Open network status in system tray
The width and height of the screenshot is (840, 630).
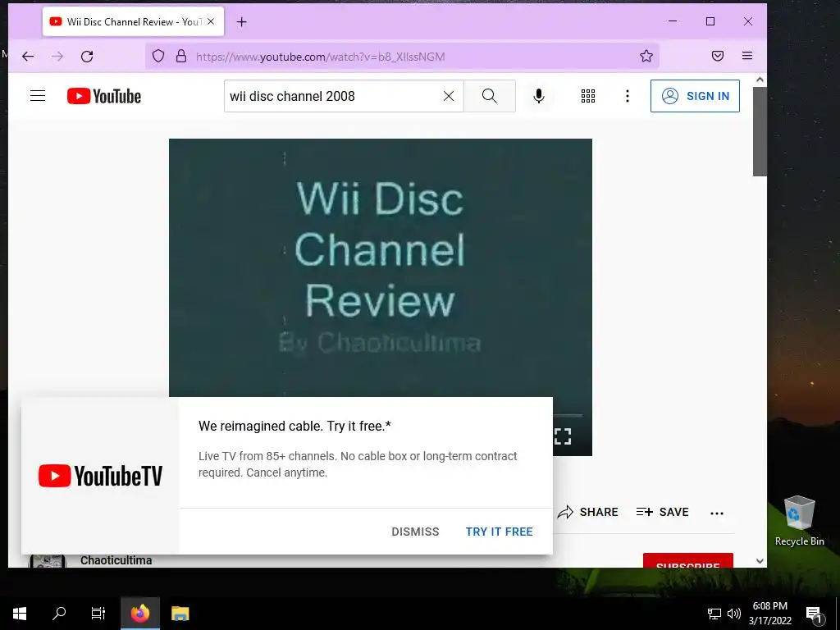714,614
